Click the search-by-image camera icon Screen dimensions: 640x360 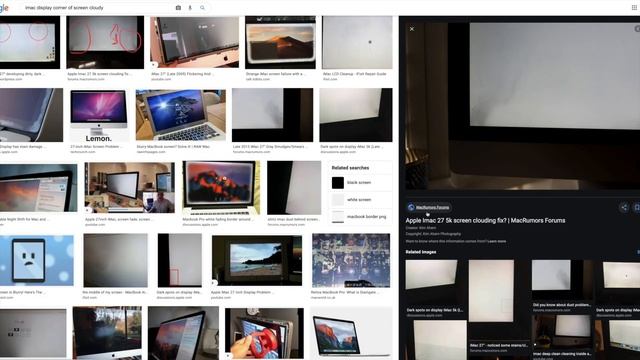tap(178, 8)
